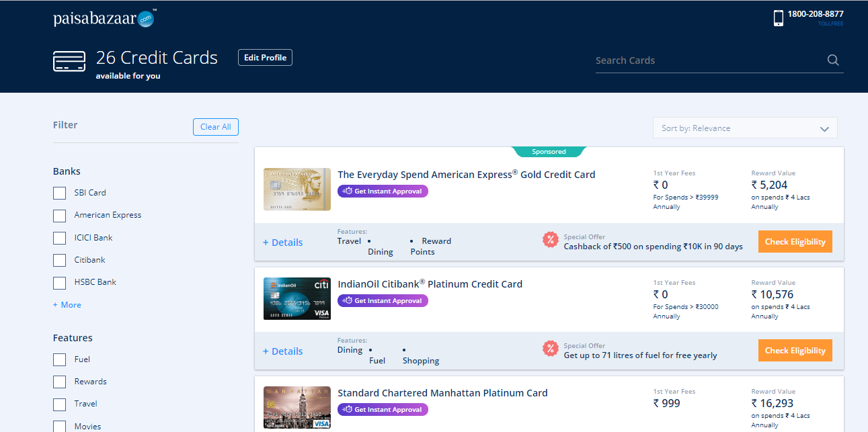Click the Edit Profile button
Image resolution: width=868 pixels, height=432 pixels.
pos(265,58)
